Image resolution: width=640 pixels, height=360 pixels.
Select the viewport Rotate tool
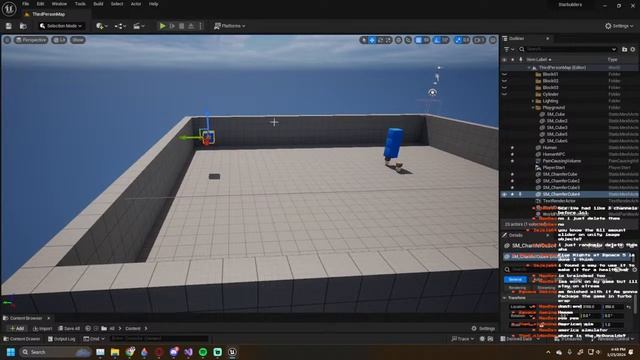click(x=380, y=40)
